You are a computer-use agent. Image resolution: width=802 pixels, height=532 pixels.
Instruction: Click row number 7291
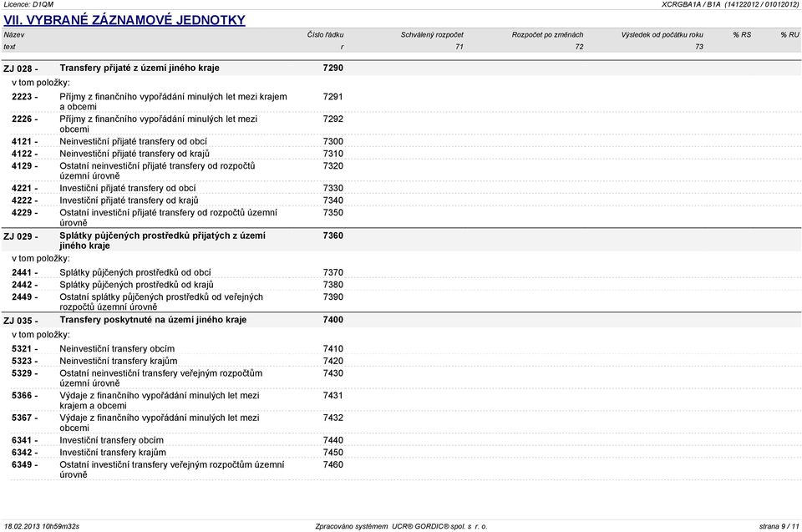[333, 97]
